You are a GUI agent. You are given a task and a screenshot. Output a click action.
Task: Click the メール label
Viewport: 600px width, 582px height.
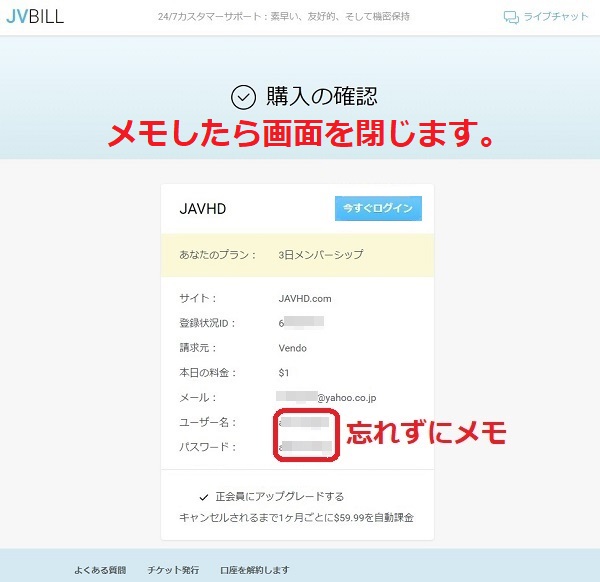[x=198, y=398]
